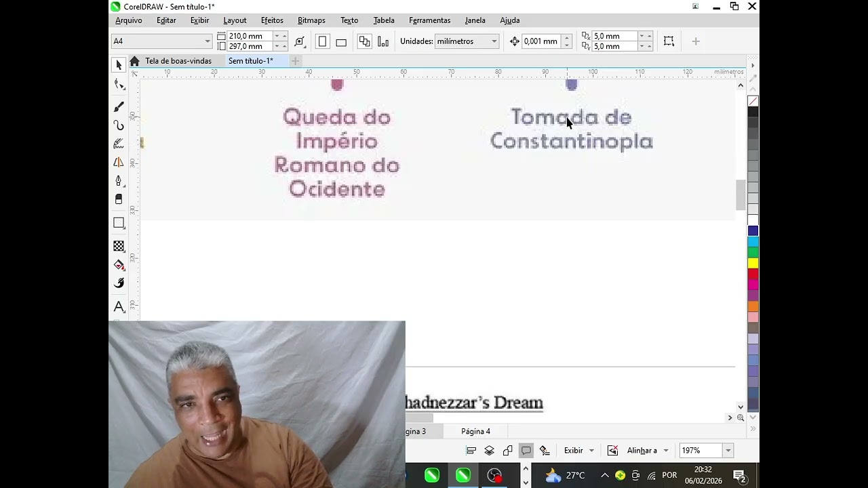Image resolution: width=868 pixels, height=488 pixels.
Task: Open the Texto menu
Action: click(x=349, y=20)
